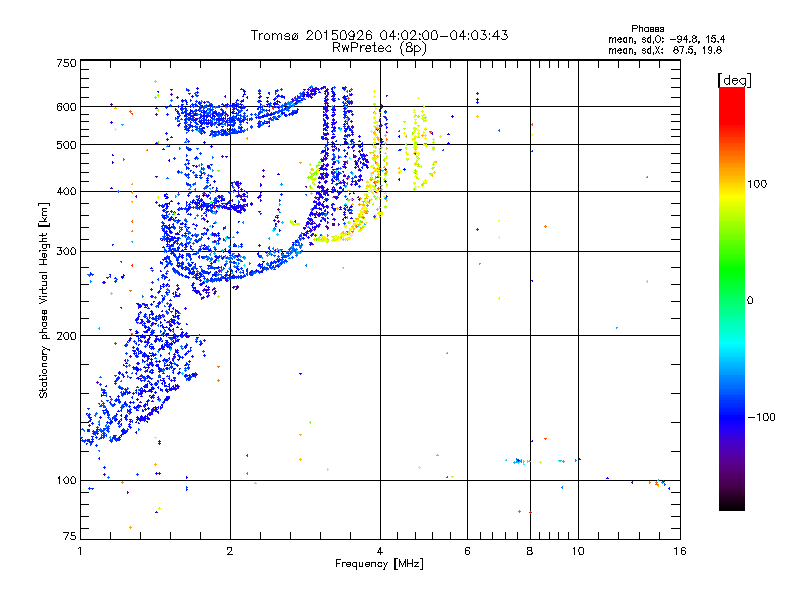Click the x-axis tick label '1'
Screen dimensions: 800x600
[x=81, y=551]
